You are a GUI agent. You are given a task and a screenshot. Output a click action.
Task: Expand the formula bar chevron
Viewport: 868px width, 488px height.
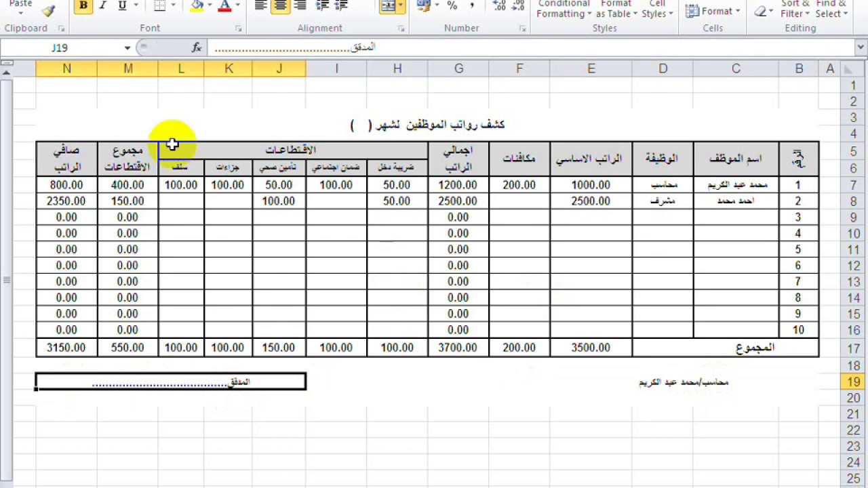861,47
